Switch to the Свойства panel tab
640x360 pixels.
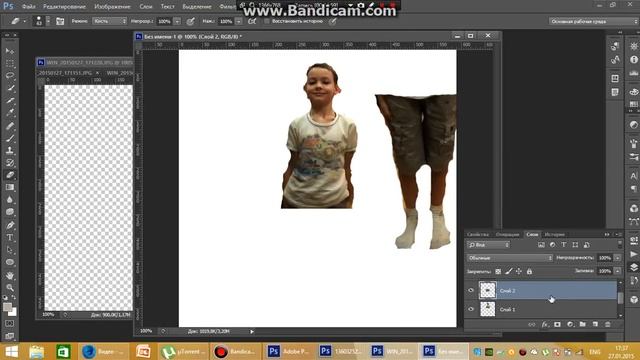478,235
